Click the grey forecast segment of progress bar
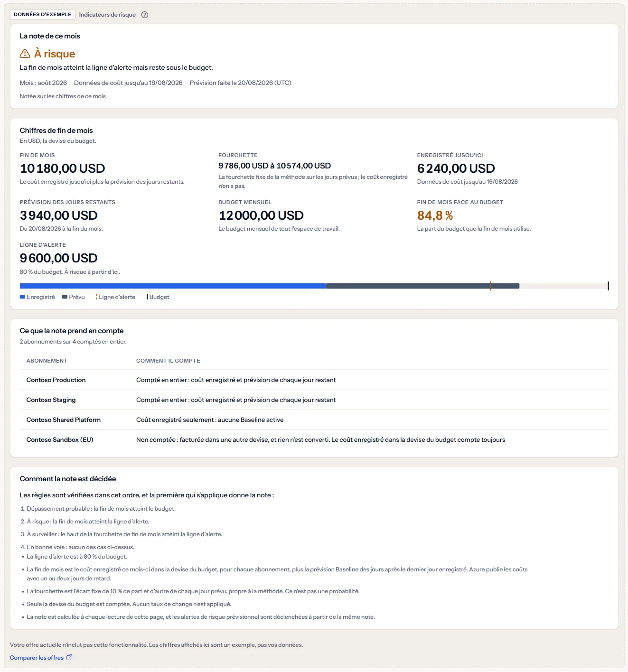Viewport: 628px width, 672px height. (x=422, y=286)
